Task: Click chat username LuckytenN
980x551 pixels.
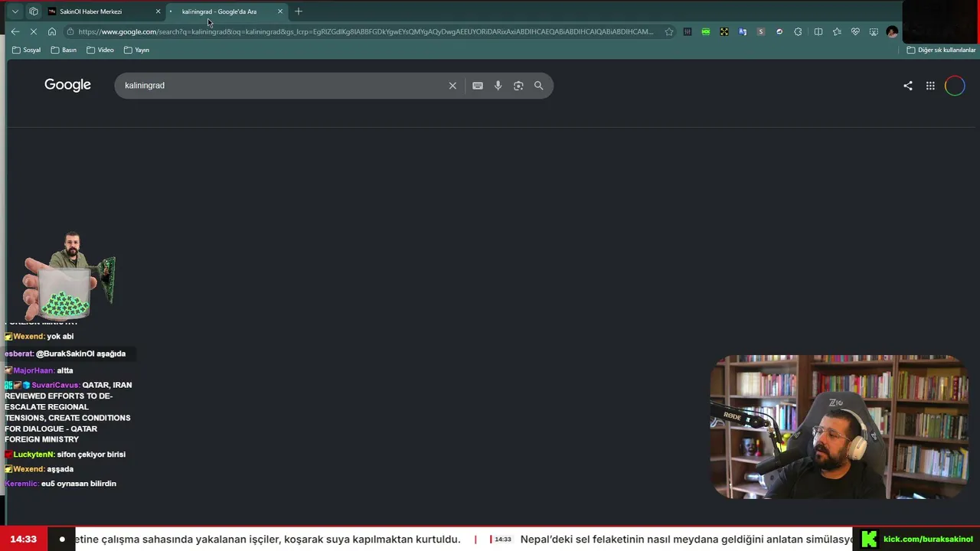Action: coord(34,455)
